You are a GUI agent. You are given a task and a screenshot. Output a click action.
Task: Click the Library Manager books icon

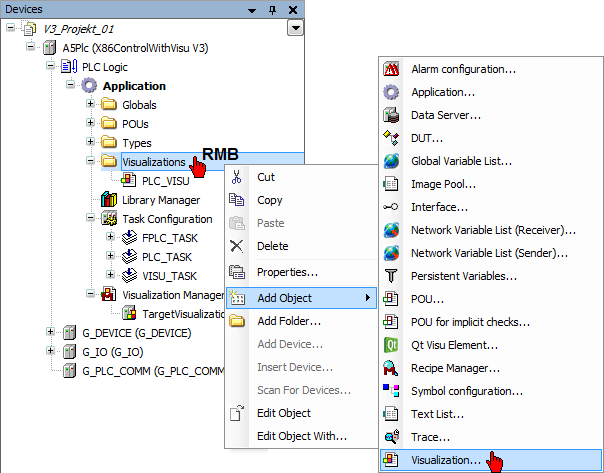click(x=109, y=200)
